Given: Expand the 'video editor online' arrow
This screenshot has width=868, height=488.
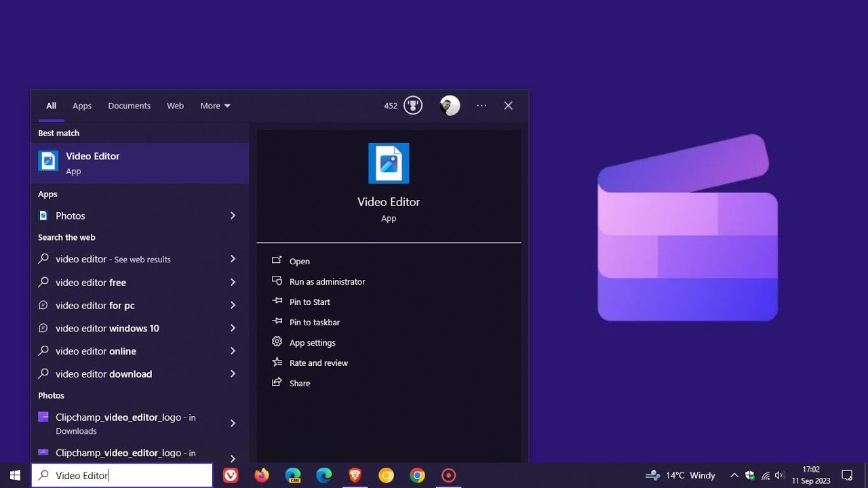Looking at the screenshot, I should pos(233,351).
